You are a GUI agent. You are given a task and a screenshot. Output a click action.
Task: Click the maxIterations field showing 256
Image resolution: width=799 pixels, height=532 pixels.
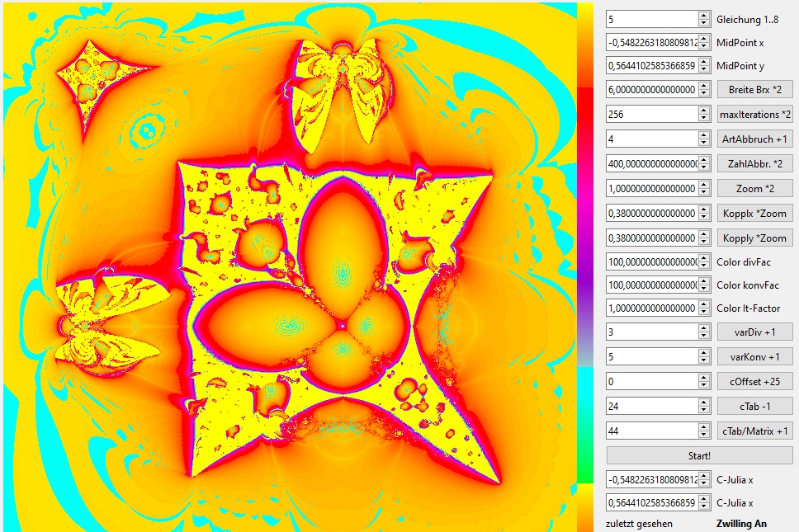pyautogui.click(x=652, y=115)
